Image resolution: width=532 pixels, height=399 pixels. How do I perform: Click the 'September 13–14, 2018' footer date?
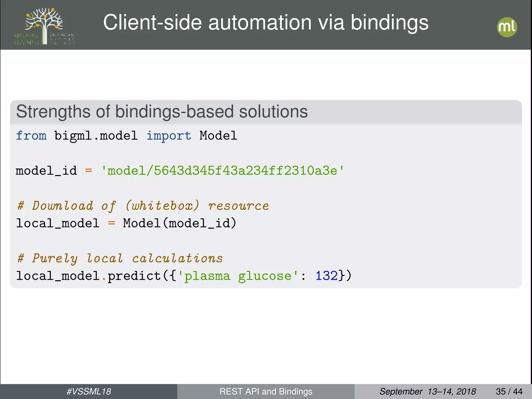(x=428, y=391)
